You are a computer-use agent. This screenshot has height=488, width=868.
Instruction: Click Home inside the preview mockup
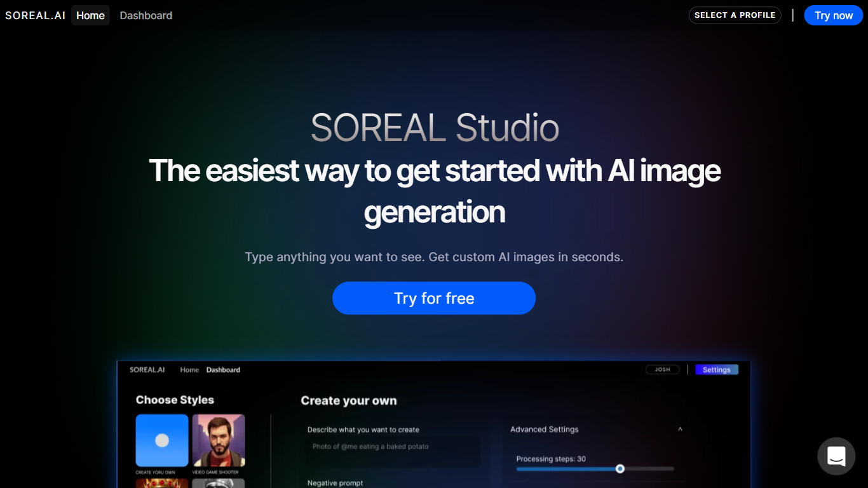tap(189, 370)
